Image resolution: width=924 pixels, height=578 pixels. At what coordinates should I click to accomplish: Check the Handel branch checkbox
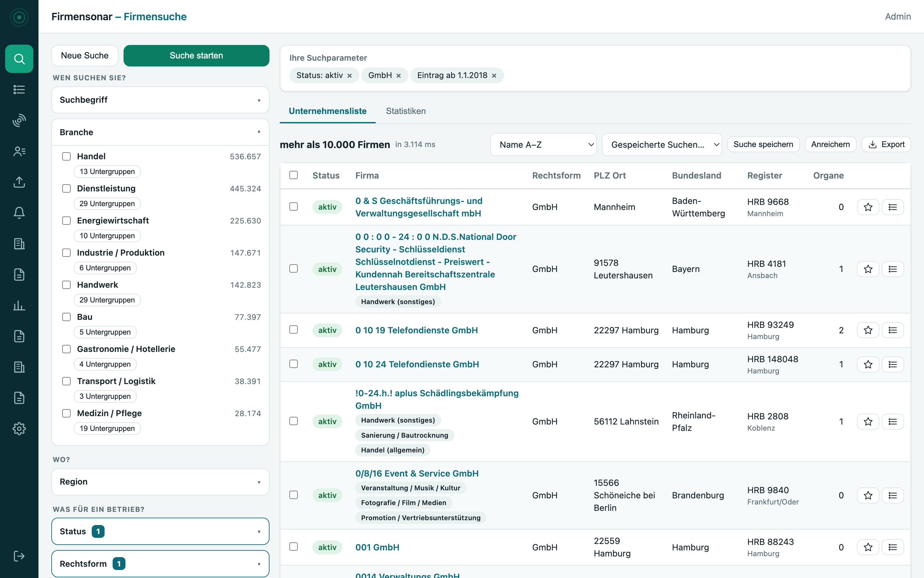point(66,156)
